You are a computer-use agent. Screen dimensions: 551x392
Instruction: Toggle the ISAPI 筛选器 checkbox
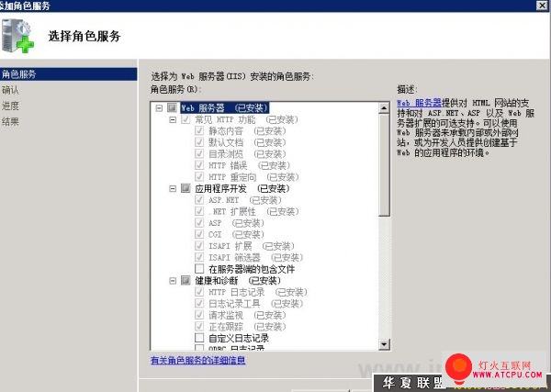[199, 257]
